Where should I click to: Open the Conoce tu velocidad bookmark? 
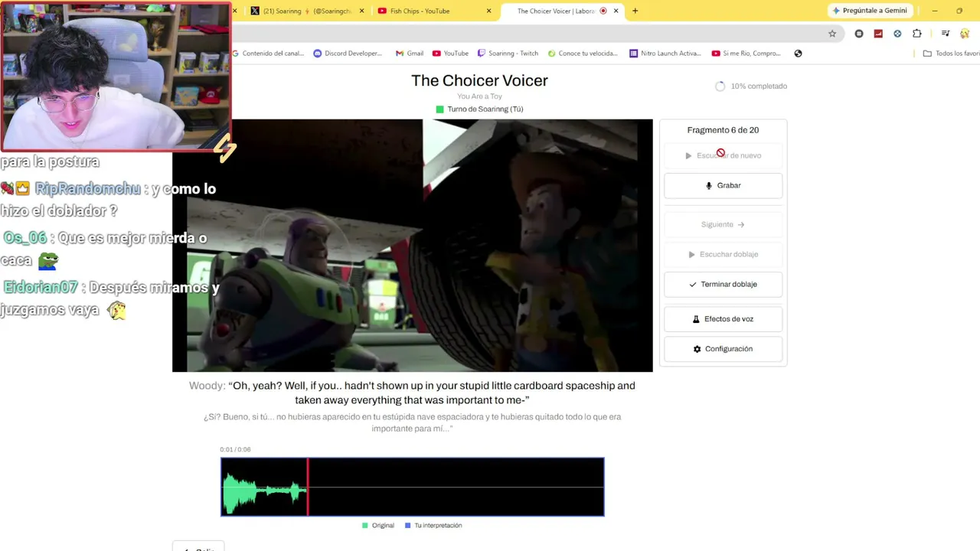pyautogui.click(x=582, y=54)
